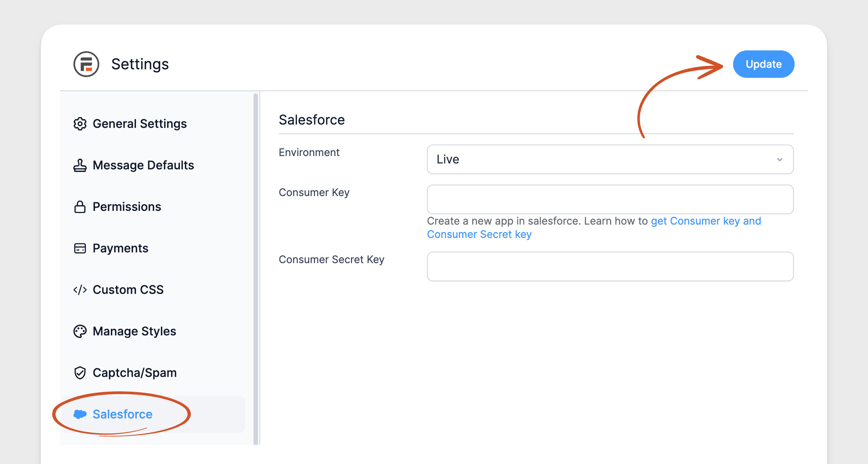Click the Permissions lock icon

click(80, 207)
